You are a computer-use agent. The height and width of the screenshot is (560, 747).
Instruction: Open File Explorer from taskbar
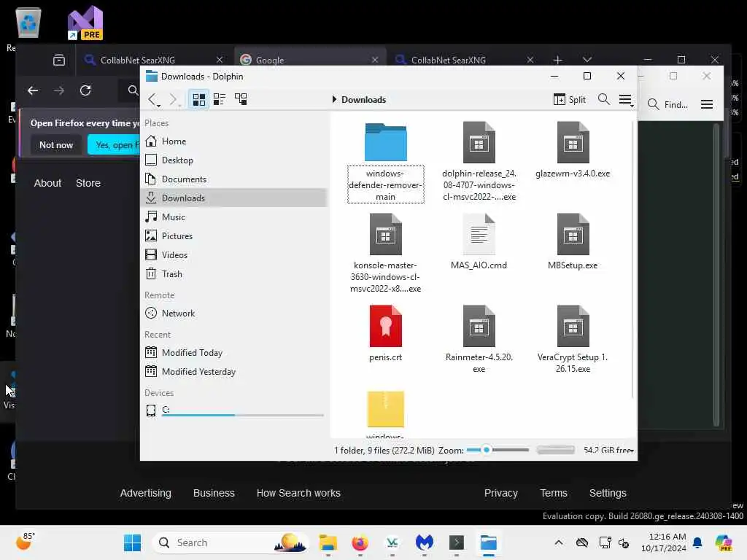[x=328, y=542]
